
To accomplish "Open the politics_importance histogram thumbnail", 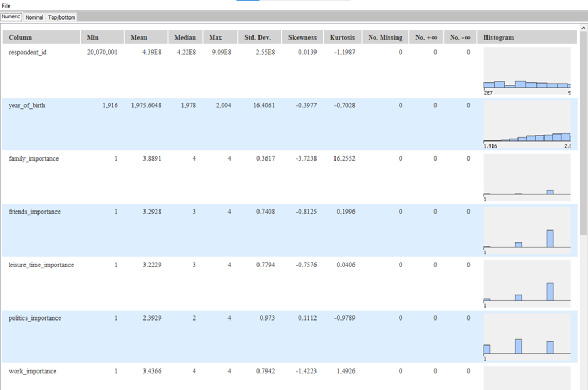I will click(x=527, y=337).
